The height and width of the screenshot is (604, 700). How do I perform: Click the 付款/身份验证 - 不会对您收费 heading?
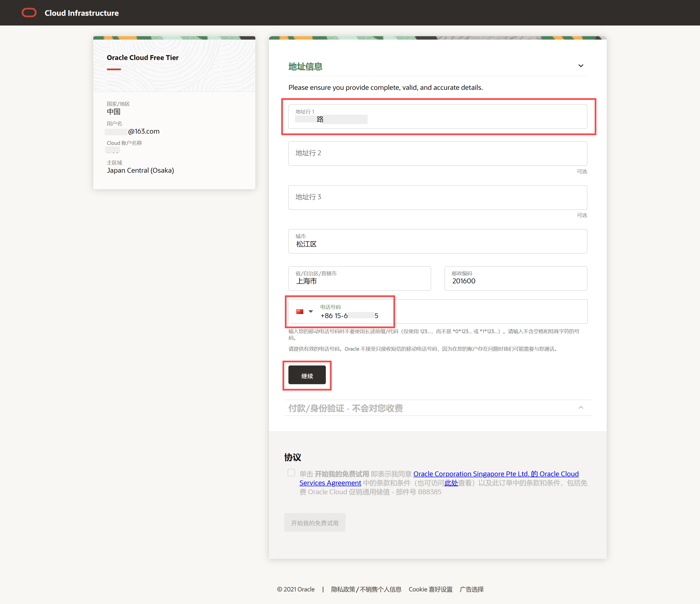(x=346, y=408)
